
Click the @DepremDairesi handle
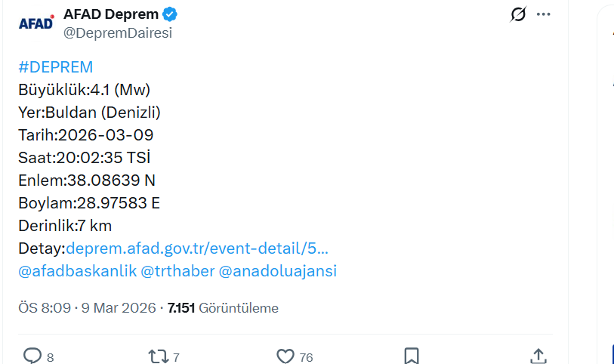pyautogui.click(x=118, y=32)
